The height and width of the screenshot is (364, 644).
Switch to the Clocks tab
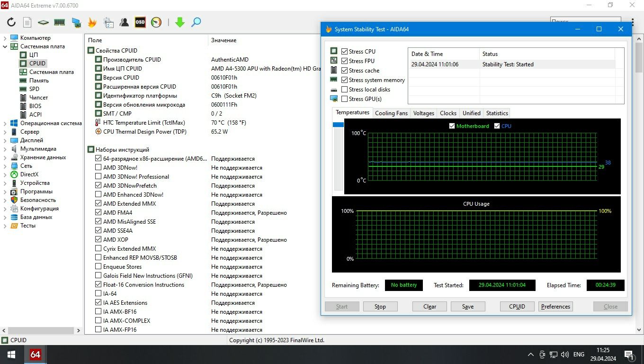448,113
